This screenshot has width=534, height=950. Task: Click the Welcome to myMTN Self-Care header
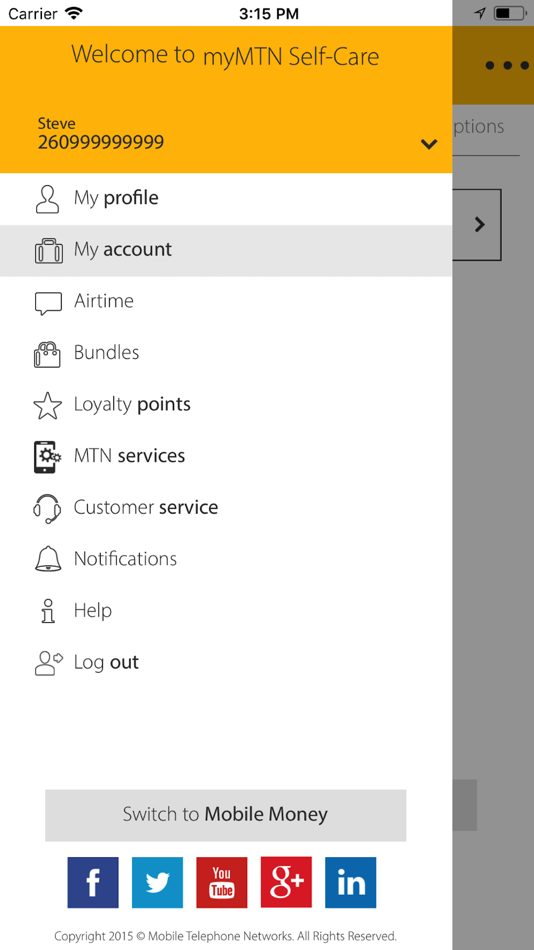point(225,55)
